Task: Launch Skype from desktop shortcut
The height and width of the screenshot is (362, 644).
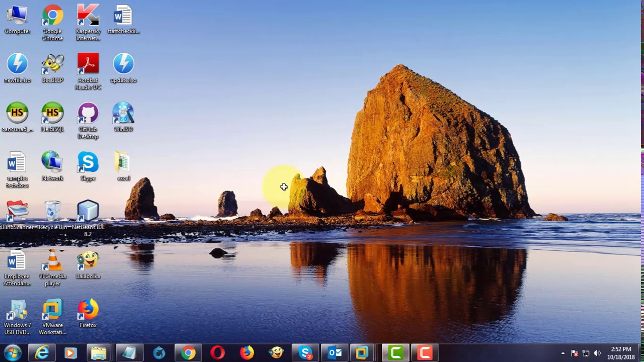Action: [88, 166]
